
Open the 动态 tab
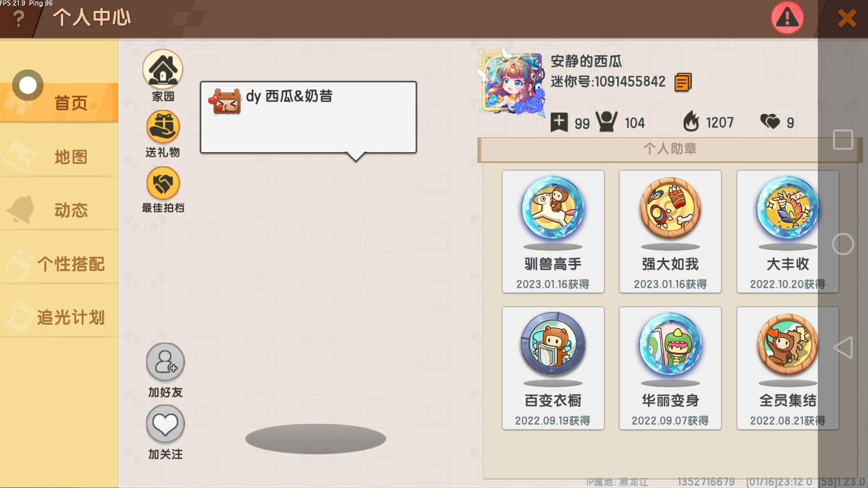point(59,210)
